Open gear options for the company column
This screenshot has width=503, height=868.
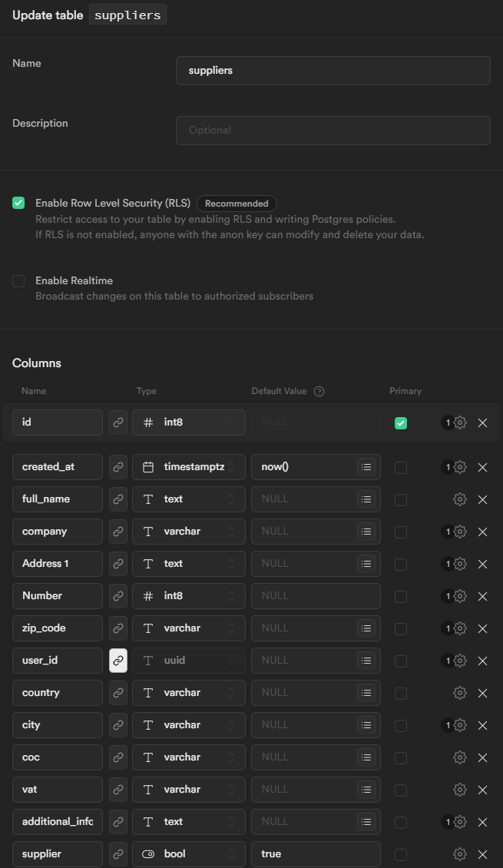(460, 532)
